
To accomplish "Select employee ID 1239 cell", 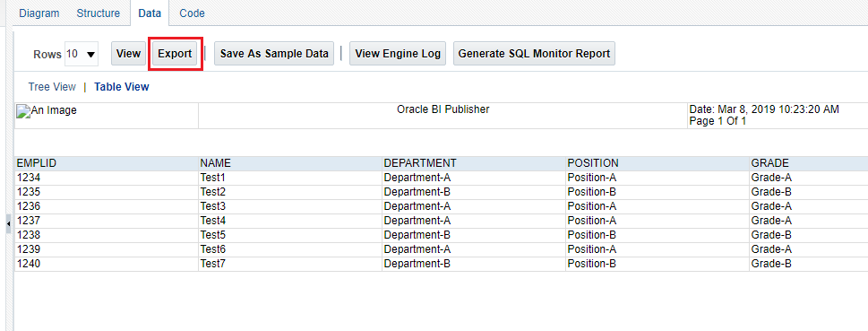I will coord(107,249).
